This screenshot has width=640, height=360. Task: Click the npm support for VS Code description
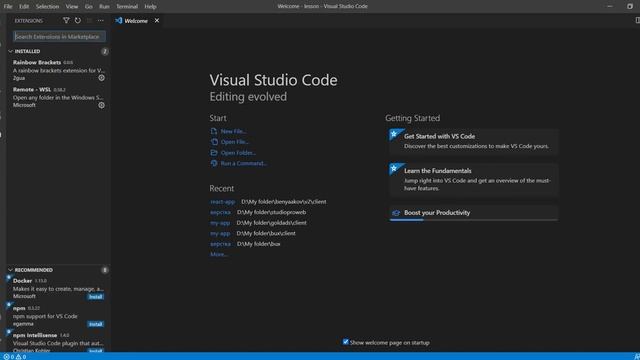(45, 316)
